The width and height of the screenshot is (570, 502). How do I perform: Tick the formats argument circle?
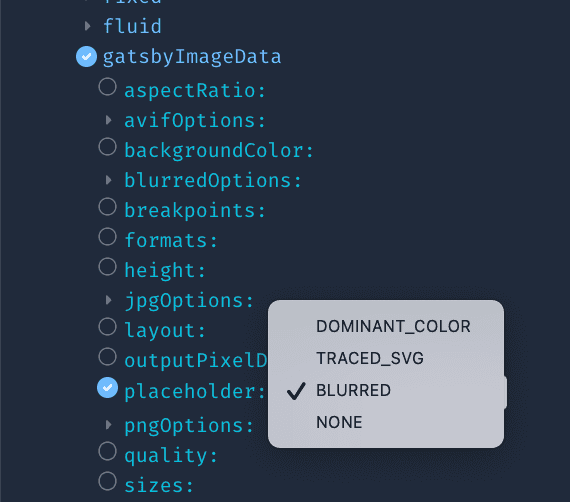108,237
